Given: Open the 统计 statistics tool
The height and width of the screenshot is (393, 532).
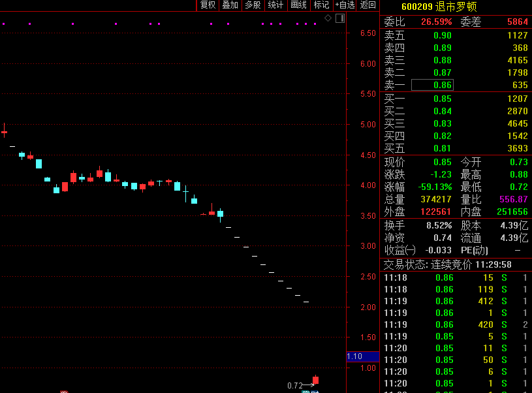Looking at the screenshot, I should click(275, 5).
